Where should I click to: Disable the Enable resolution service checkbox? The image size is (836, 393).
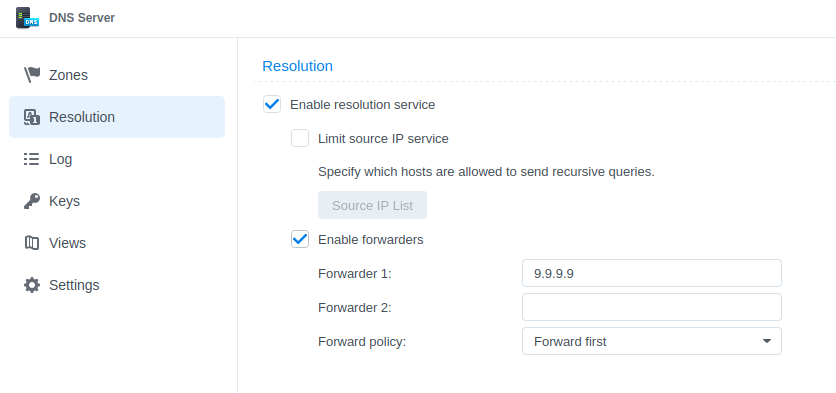272,104
